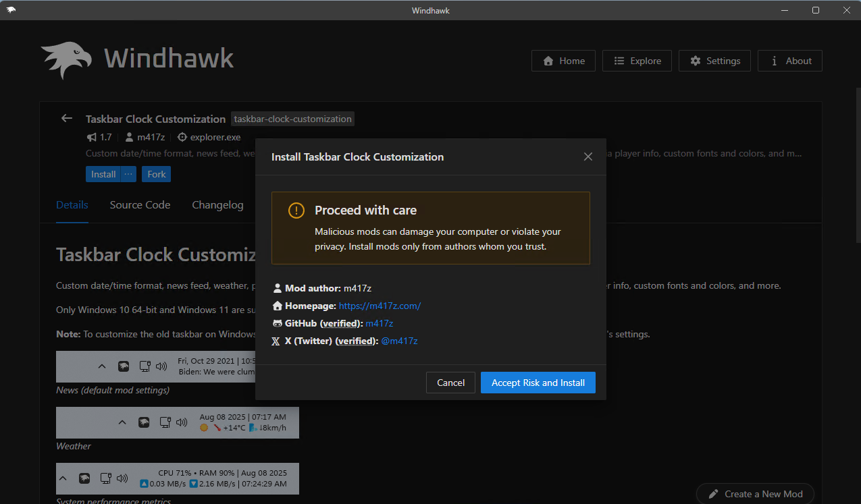Click the mod author person icon

coord(277,289)
